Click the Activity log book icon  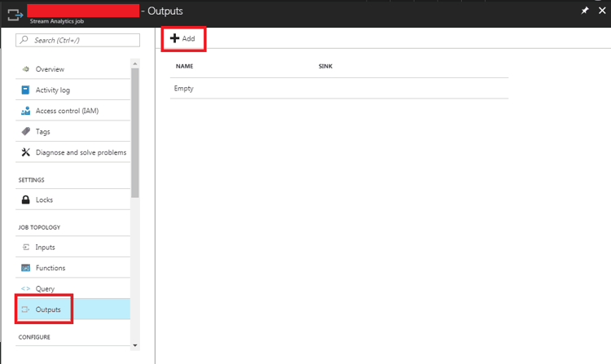(25, 90)
